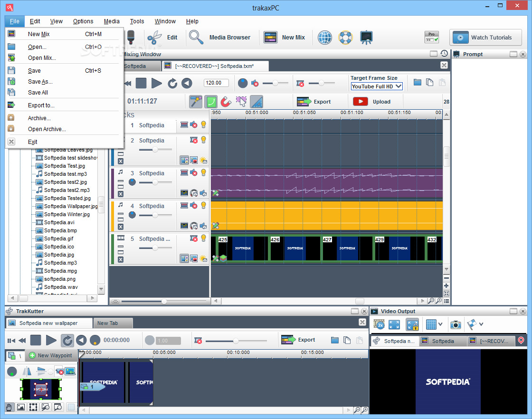Adjust the TrakKutter volume slider

[236, 340]
